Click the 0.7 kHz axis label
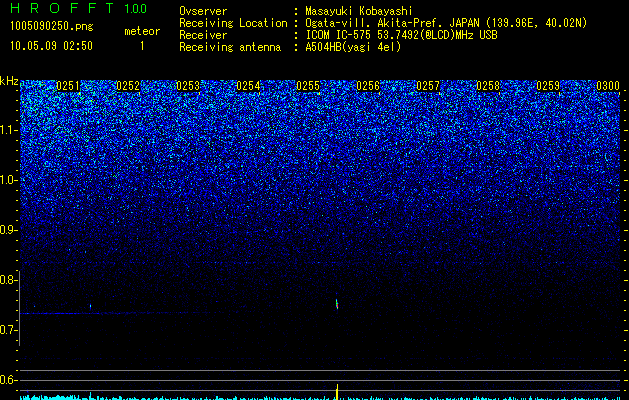 coord(9,330)
